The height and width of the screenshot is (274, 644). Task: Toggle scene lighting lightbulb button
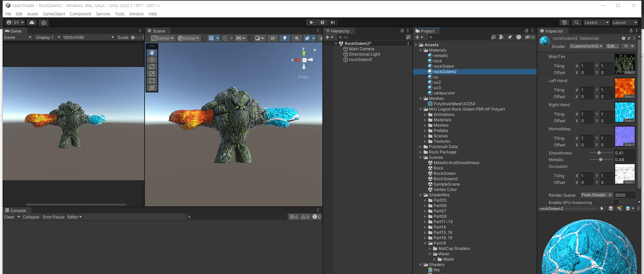tap(285, 38)
